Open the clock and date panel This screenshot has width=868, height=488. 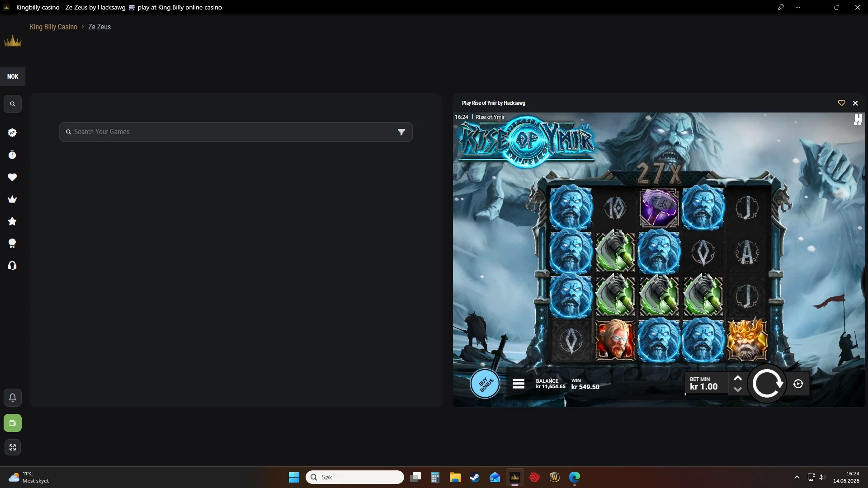846,477
